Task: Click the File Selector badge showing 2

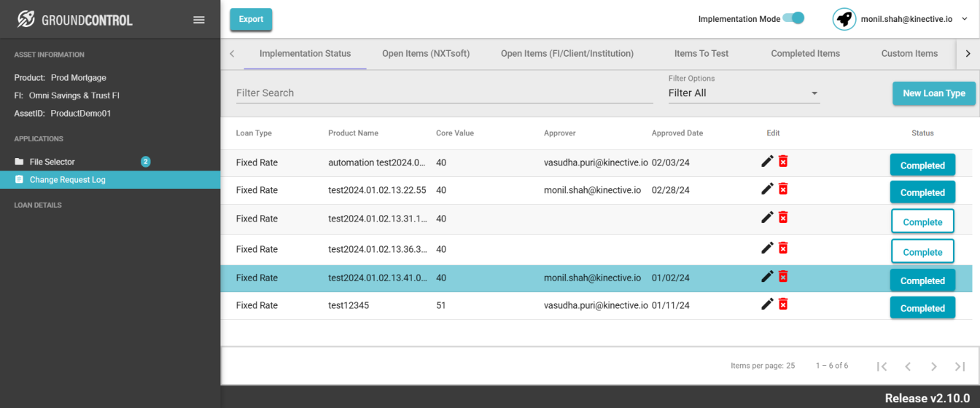Action: click(145, 162)
